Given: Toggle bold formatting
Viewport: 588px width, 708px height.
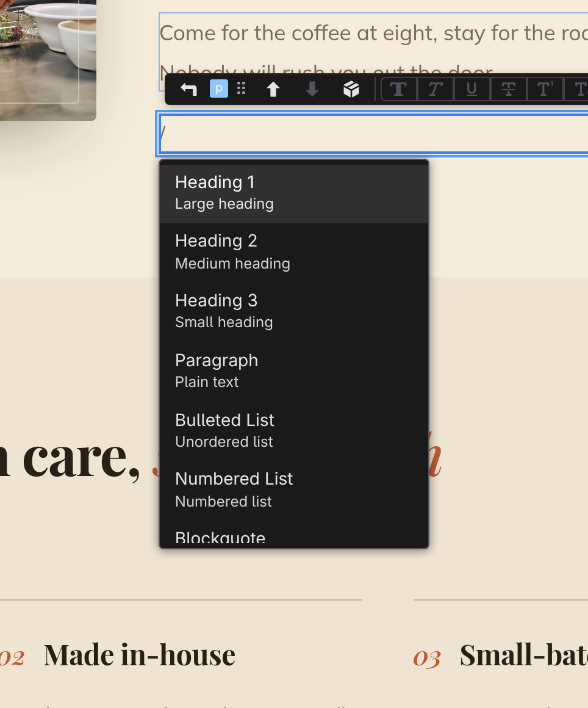Looking at the screenshot, I should tap(398, 89).
